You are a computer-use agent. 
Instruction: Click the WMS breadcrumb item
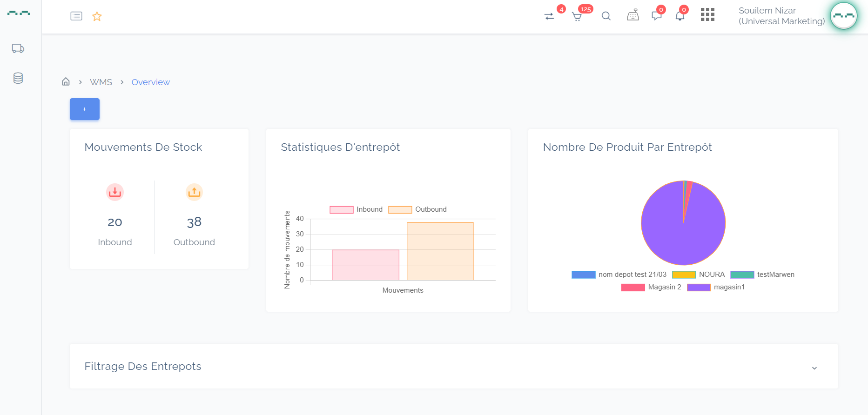click(101, 82)
